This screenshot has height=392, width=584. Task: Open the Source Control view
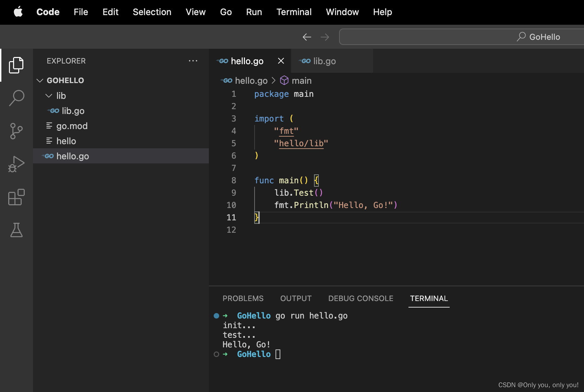tap(16, 131)
